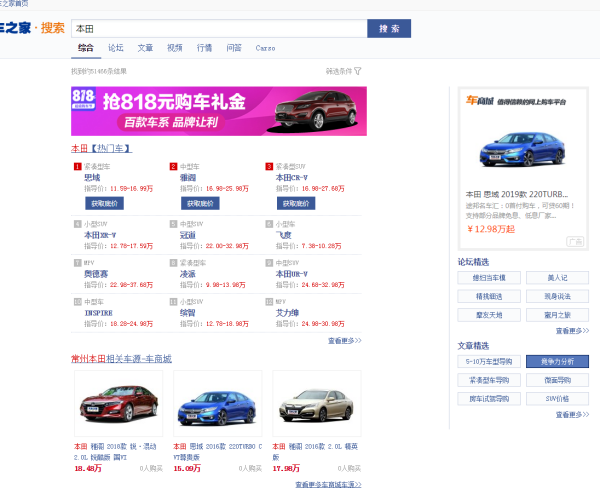Open the 抢818元购车礼金 promo banner
Screen dimensions: 600x494
coord(219,111)
